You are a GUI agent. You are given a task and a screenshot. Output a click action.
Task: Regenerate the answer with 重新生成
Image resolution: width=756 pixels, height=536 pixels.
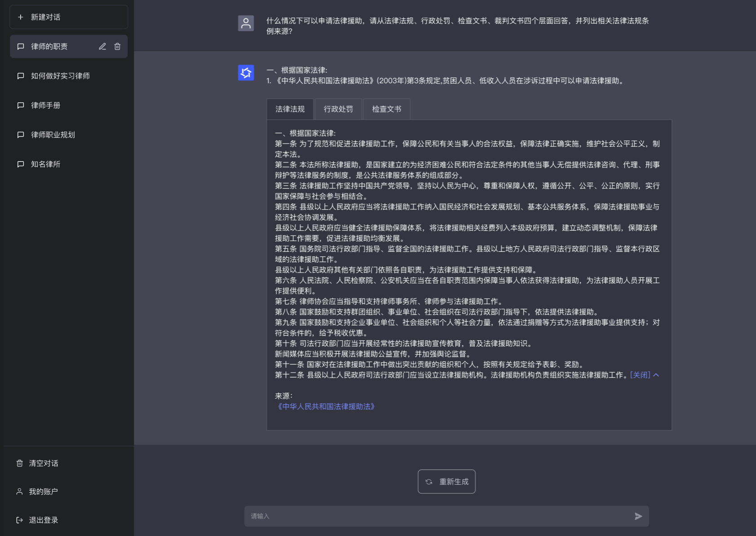447,482
